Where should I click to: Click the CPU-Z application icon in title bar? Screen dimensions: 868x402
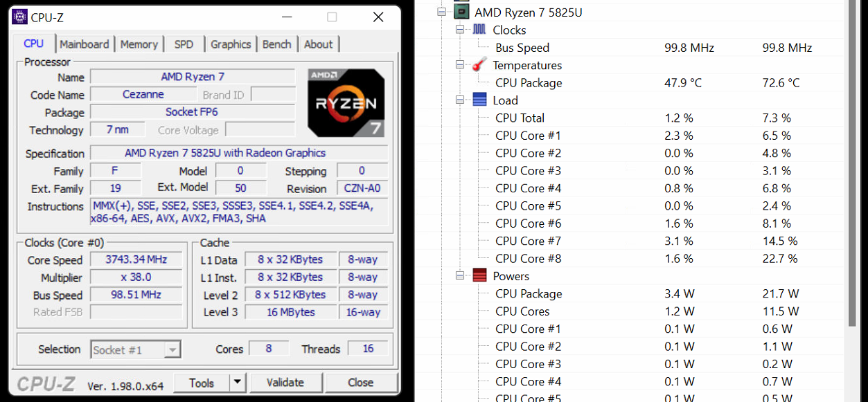click(19, 16)
